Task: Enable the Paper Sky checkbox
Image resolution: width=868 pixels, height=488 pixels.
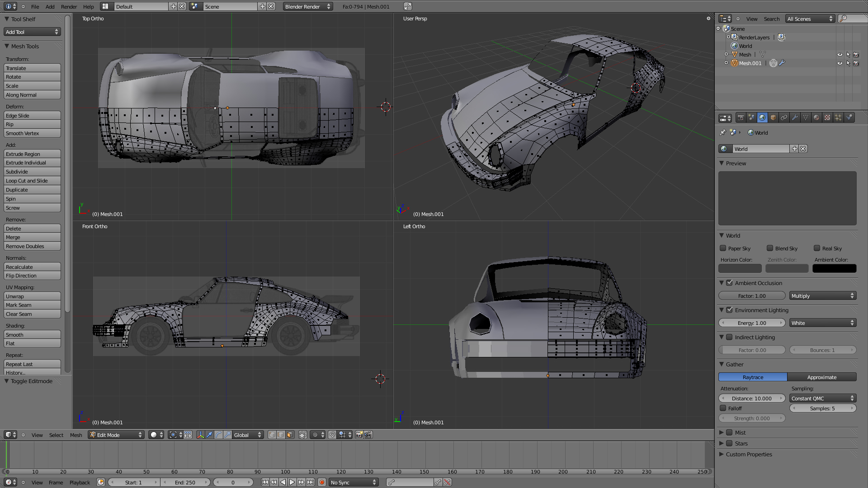Action: (x=723, y=248)
